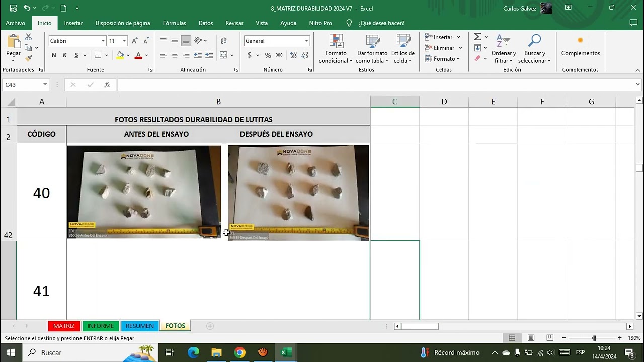Select the 'Después del ensayo' photo thumbnail

coord(298,193)
